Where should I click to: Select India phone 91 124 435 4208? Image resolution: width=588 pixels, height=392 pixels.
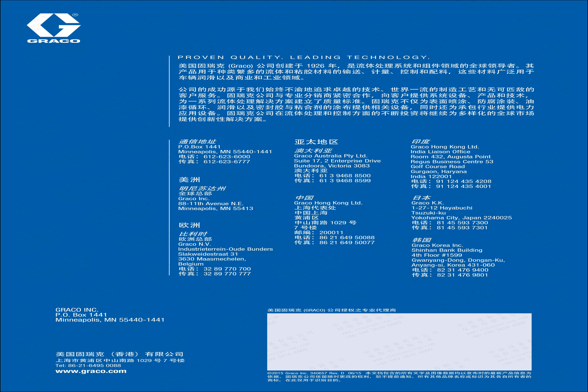click(x=464, y=182)
